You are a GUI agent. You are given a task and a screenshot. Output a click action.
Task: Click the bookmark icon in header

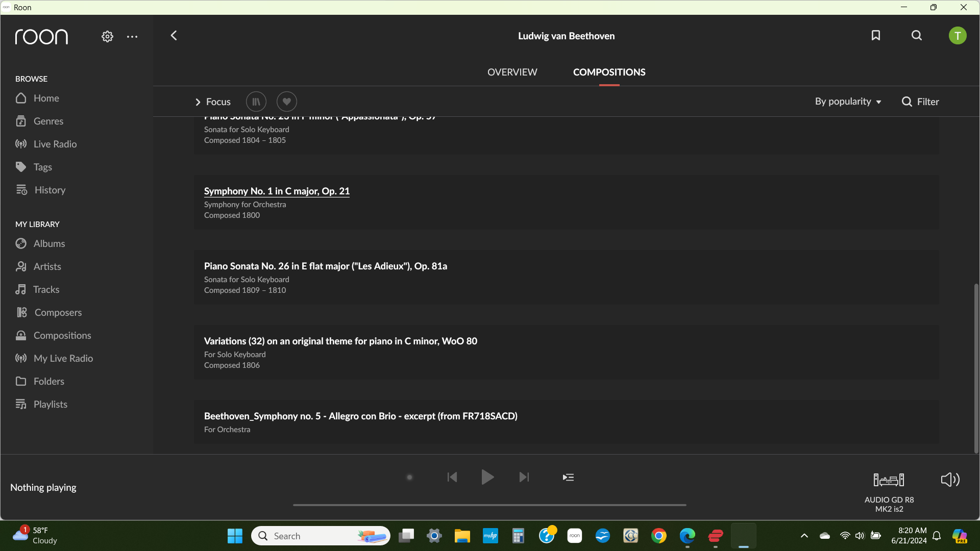(x=876, y=35)
